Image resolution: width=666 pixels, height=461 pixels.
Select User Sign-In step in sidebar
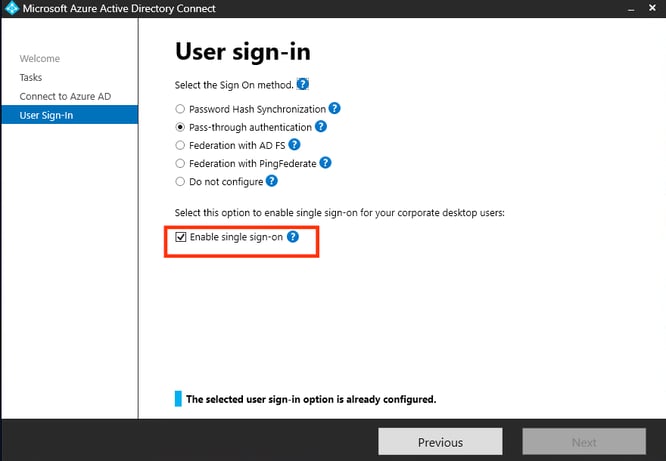tap(46, 115)
